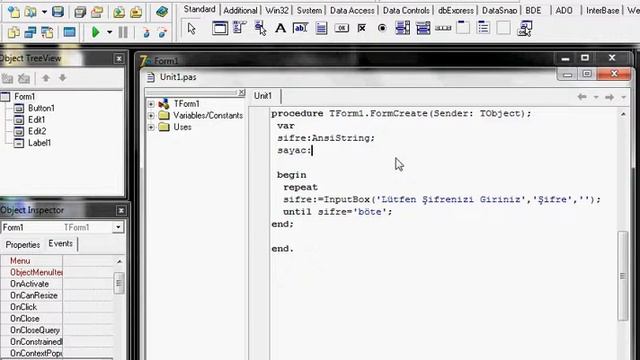
Task: Select Edit2 in the Object TreeView
Action: pos(37,131)
